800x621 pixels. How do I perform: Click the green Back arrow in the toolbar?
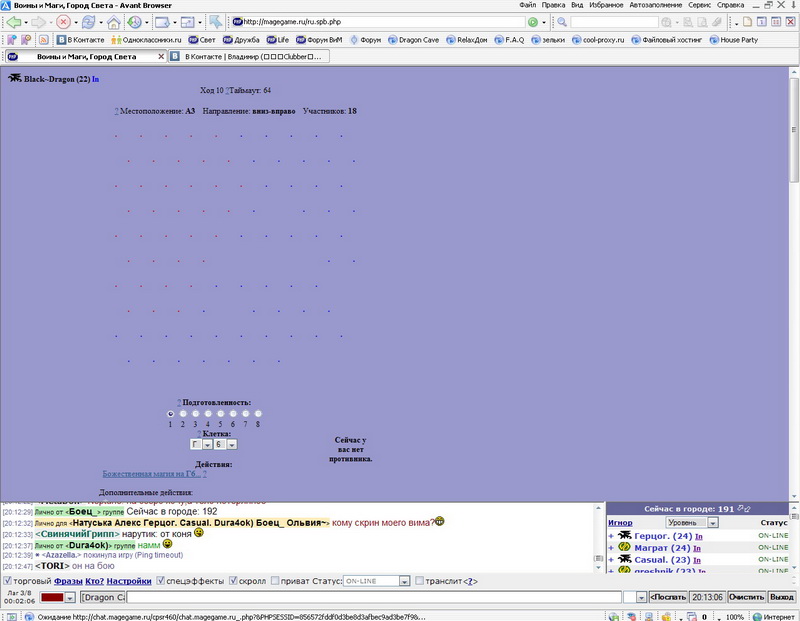13,22
